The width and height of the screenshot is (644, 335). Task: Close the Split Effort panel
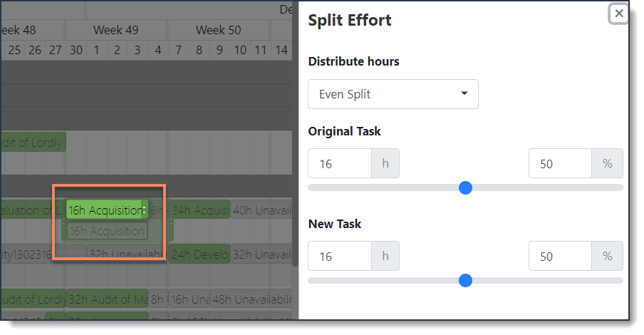[618, 14]
